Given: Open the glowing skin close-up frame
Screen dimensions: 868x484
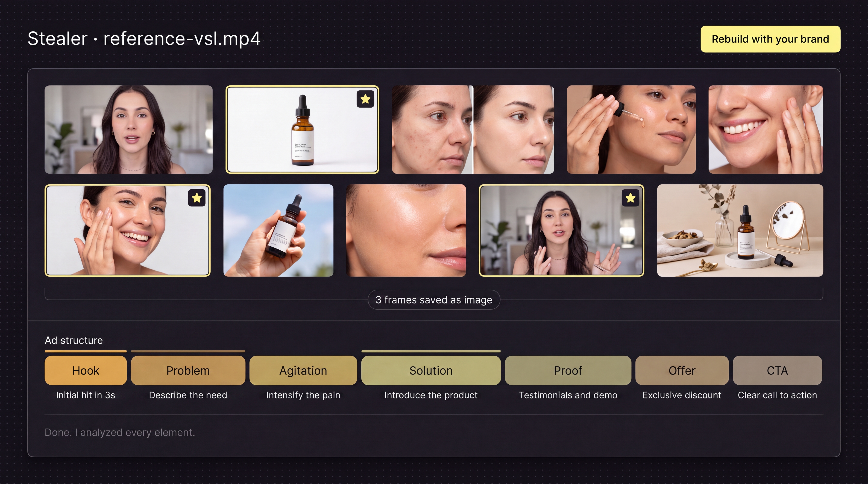Looking at the screenshot, I should pos(406,230).
